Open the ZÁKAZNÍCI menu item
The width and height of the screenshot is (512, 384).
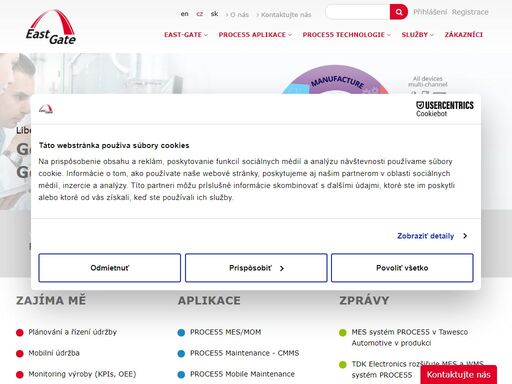pos(464,35)
